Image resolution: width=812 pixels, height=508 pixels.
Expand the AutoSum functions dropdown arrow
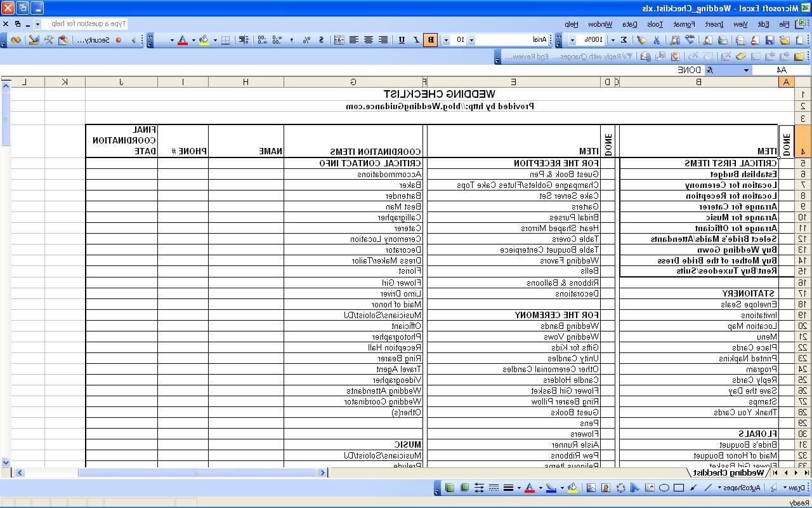pyautogui.click(x=613, y=40)
